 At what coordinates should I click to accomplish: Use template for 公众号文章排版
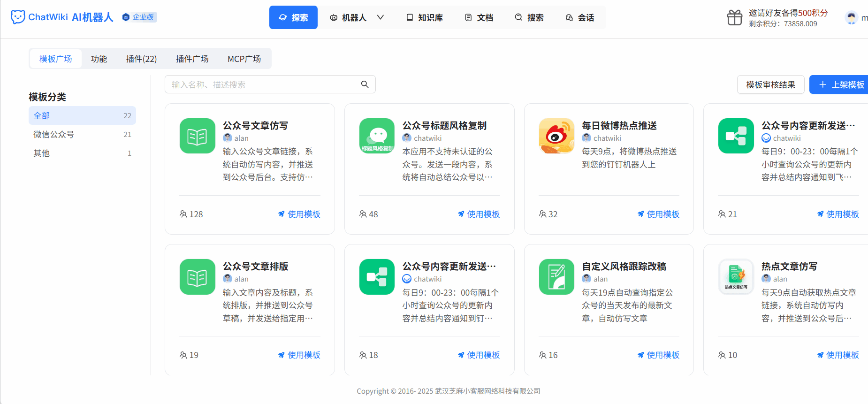tap(299, 355)
